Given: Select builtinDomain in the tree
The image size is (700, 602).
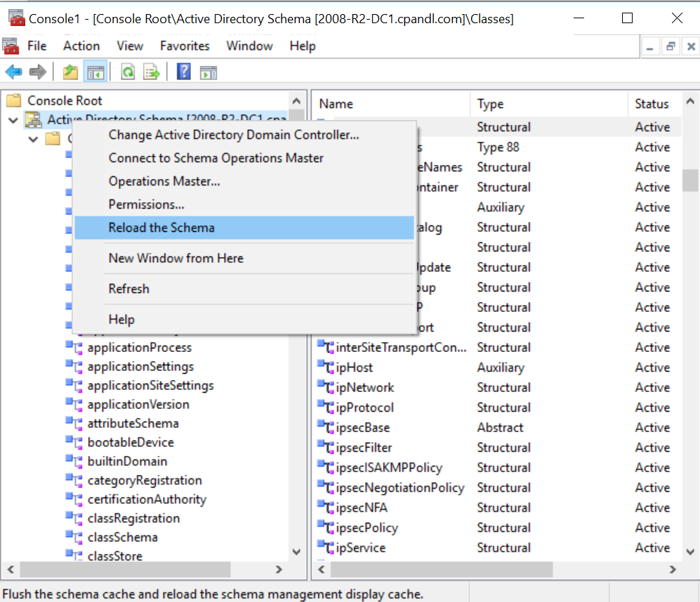Looking at the screenshot, I should pyautogui.click(x=127, y=462).
